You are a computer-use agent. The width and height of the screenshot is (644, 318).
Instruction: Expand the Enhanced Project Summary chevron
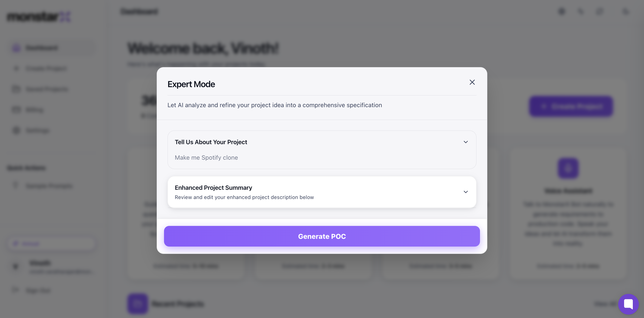point(466,192)
